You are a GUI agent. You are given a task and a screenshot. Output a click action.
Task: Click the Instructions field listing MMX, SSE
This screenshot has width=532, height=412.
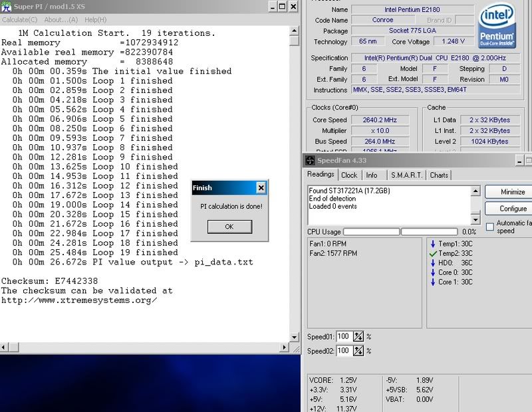pyautogui.click(x=436, y=90)
